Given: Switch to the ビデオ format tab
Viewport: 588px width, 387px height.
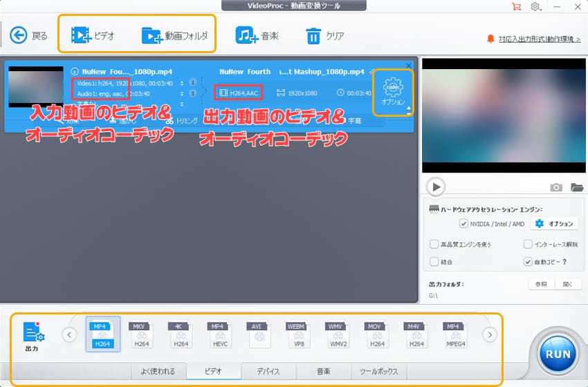Looking at the screenshot, I should click(x=214, y=371).
